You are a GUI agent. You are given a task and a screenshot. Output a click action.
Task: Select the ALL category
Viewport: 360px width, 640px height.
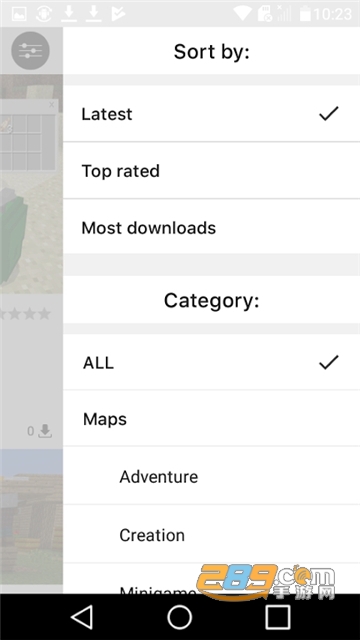211,362
